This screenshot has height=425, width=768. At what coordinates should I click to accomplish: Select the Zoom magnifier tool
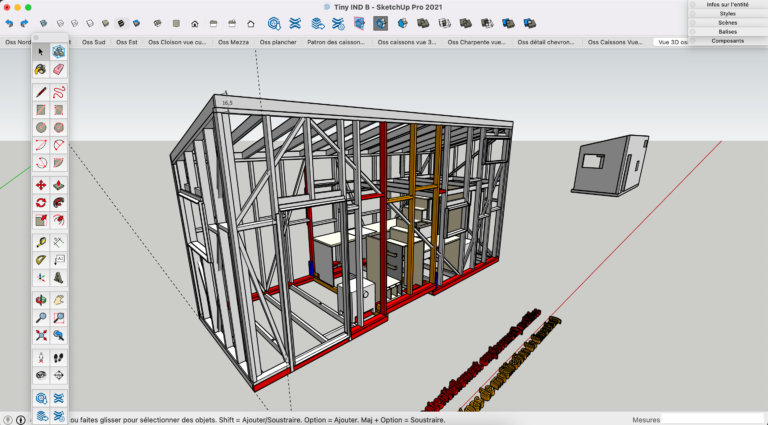[x=41, y=318]
